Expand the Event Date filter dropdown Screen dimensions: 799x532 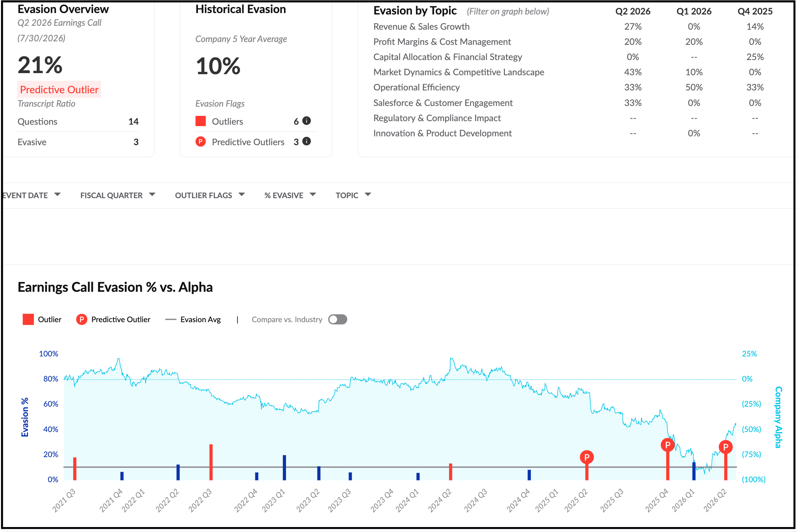(32, 195)
